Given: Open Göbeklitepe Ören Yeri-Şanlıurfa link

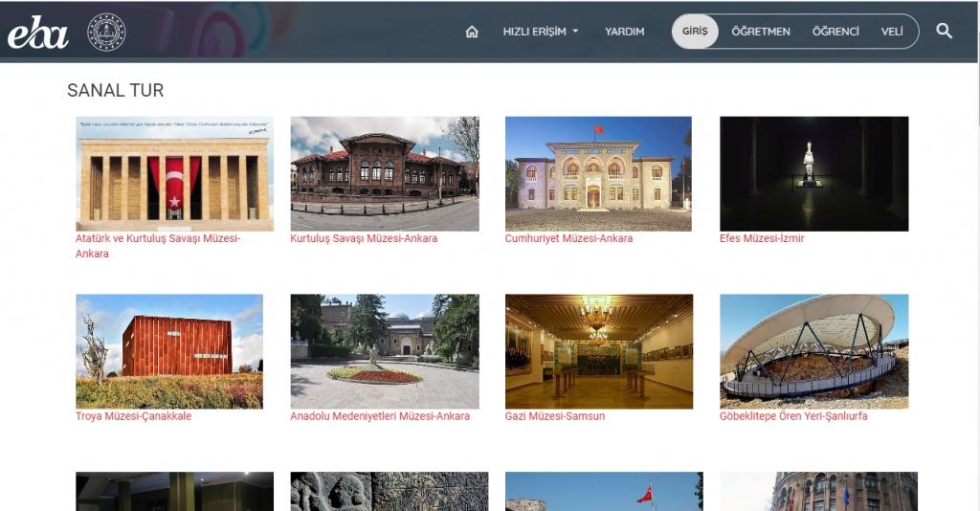Looking at the screenshot, I should pyautogui.click(x=793, y=416).
